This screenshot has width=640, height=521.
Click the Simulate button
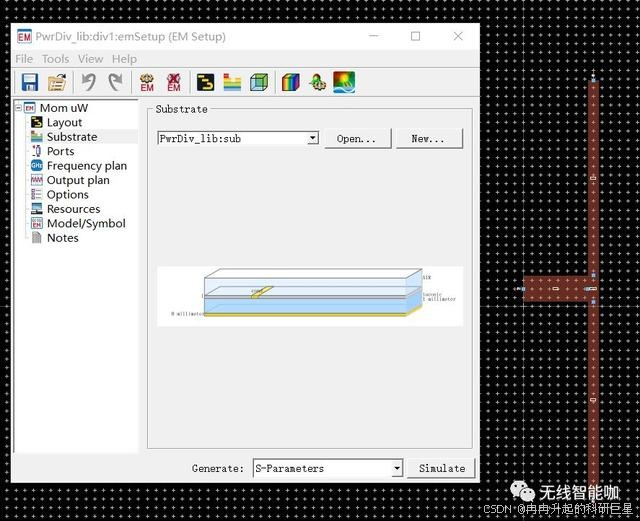[442, 468]
